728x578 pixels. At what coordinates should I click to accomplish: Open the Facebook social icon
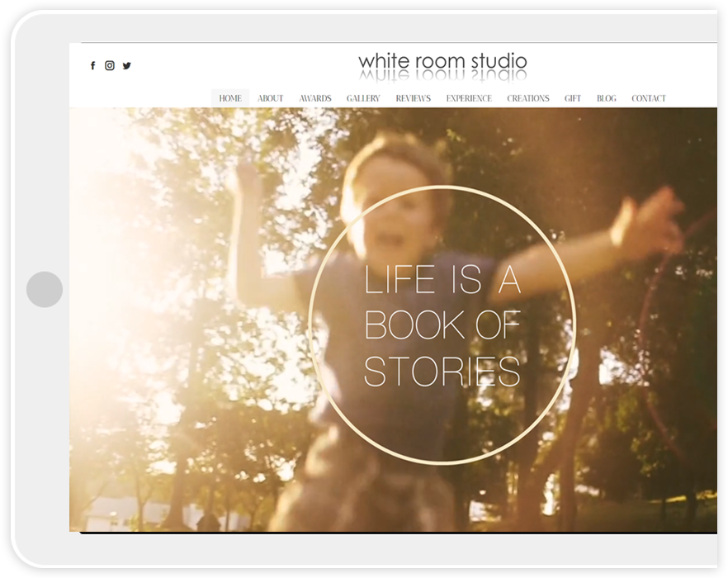pyautogui.click(x=92, y=65)
